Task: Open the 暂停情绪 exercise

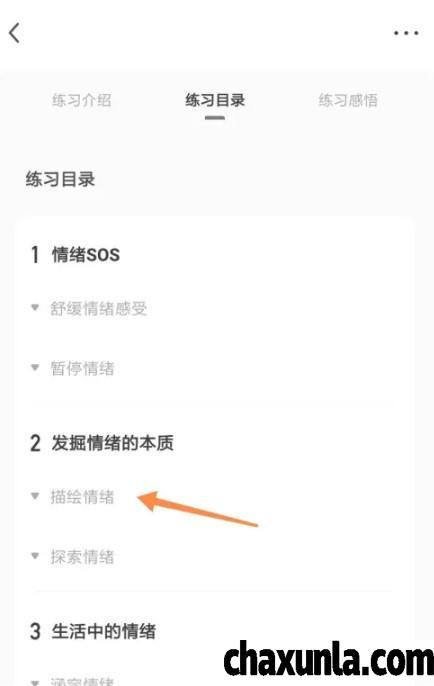Action: click(x=82, y=368)
